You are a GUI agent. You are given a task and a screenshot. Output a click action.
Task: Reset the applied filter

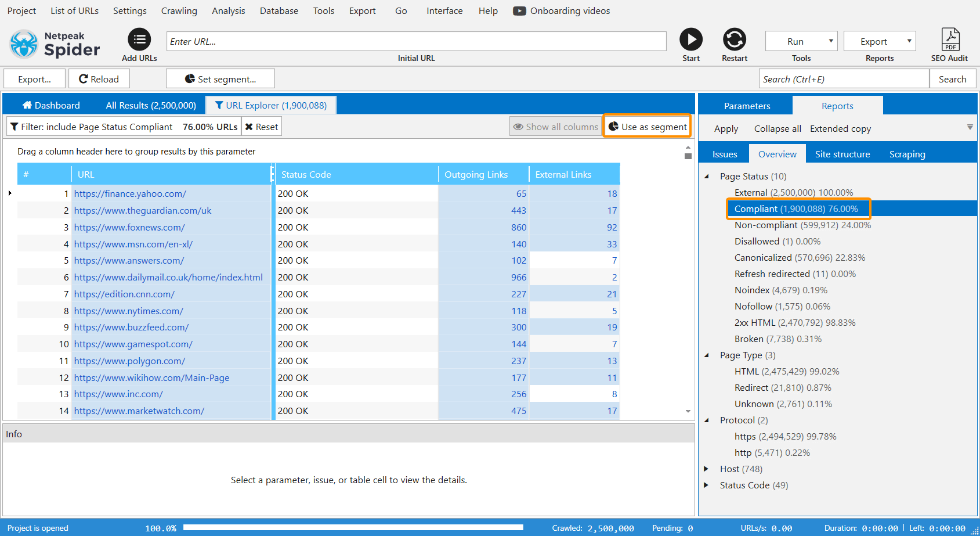pos(262,127)
